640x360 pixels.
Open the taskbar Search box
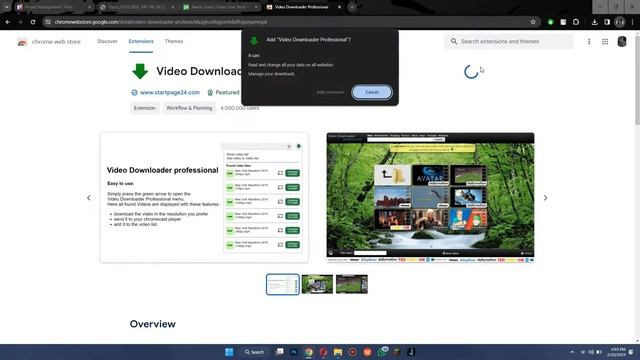(254, 352)
